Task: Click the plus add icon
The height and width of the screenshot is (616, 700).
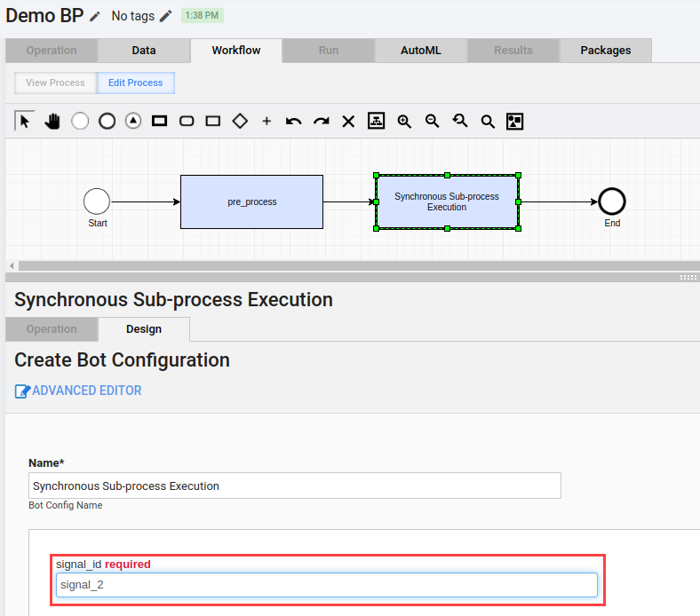Action: click(x=266, y=121)
